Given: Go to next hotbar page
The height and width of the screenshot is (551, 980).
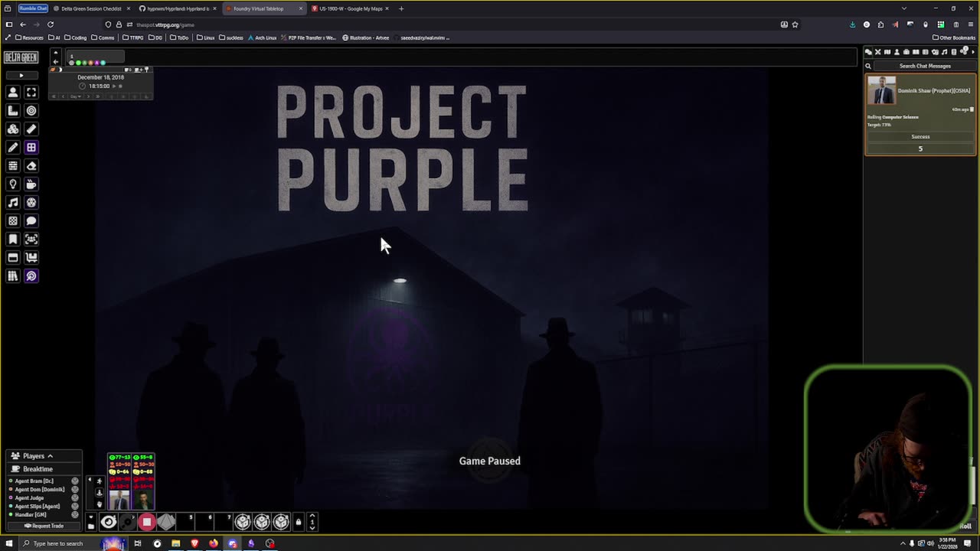Looking at the screenshot, I should point(312,527).
